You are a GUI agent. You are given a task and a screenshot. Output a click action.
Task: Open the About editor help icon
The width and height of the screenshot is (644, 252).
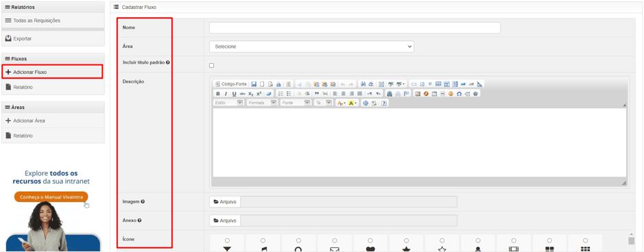(x=384, y=103)
